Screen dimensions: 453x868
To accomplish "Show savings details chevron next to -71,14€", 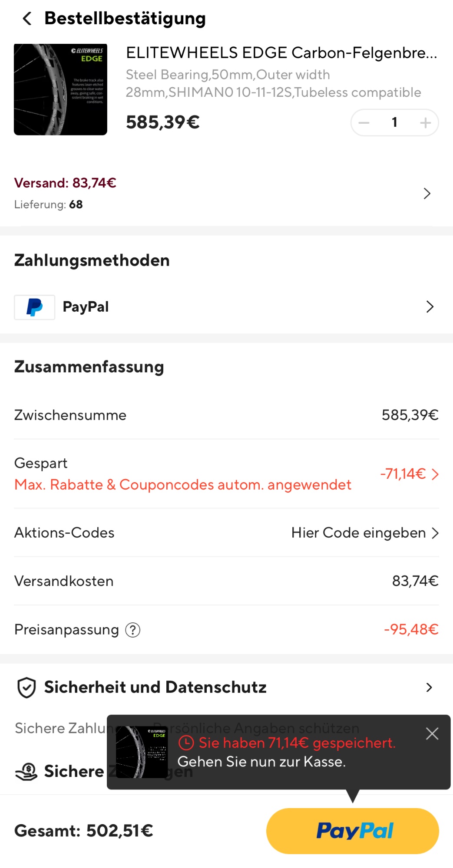I will coord(435,474).
